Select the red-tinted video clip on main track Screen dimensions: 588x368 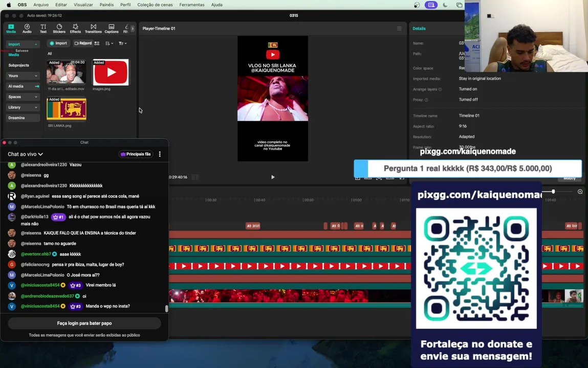290,295
